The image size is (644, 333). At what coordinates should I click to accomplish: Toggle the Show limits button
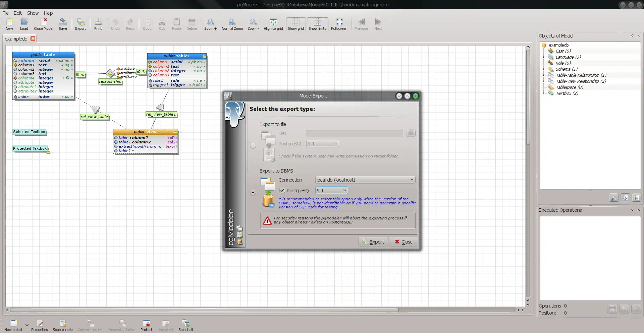click(x=317, y=24)
